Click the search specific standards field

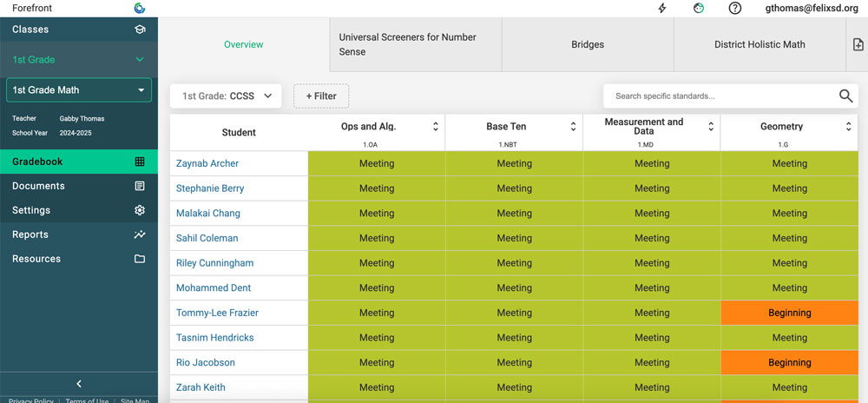pos(720,96)
